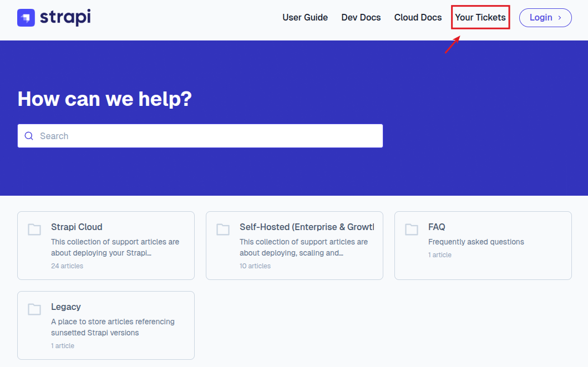This screenshot has width=588, height=367.
Task: Click the '10 articles' count text
Action: [x=255, y=266]
